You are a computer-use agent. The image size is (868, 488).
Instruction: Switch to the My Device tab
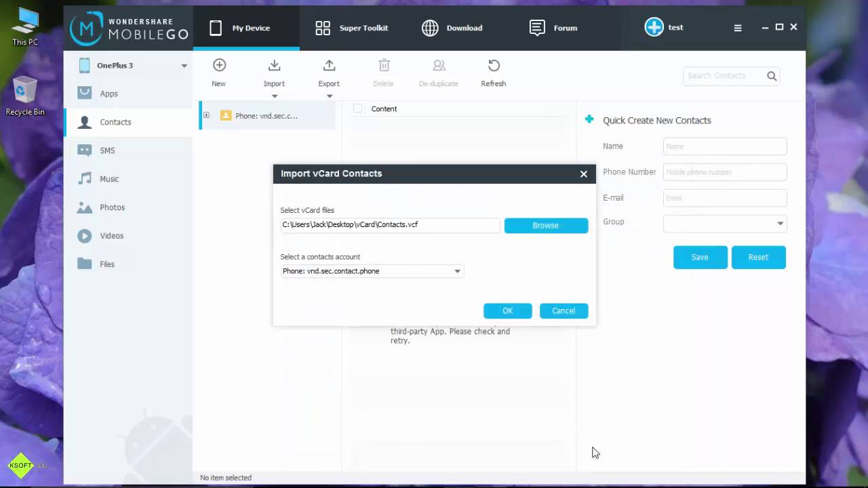click(246, 28)
